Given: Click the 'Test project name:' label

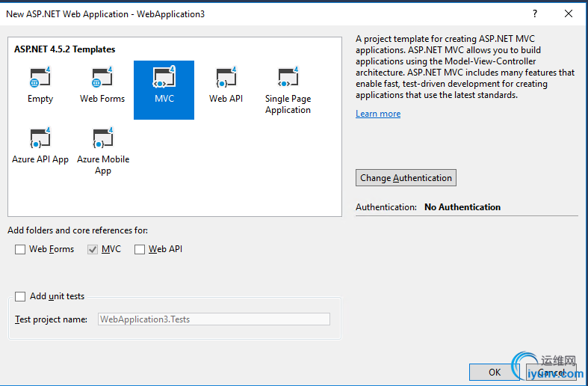Looking at the screenshot, I should click(x=51, y=319).
